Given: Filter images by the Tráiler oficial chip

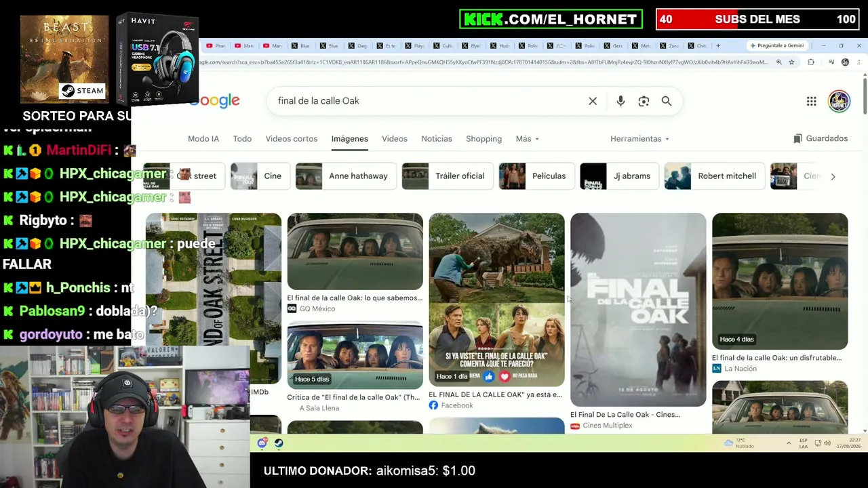Looking at the screenshot, I should click(446, 176).
